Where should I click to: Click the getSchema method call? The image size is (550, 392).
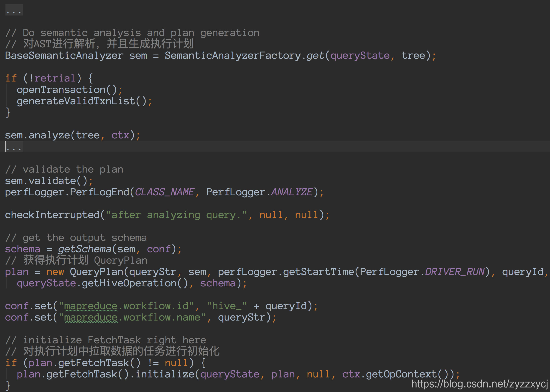coord(84,249)
